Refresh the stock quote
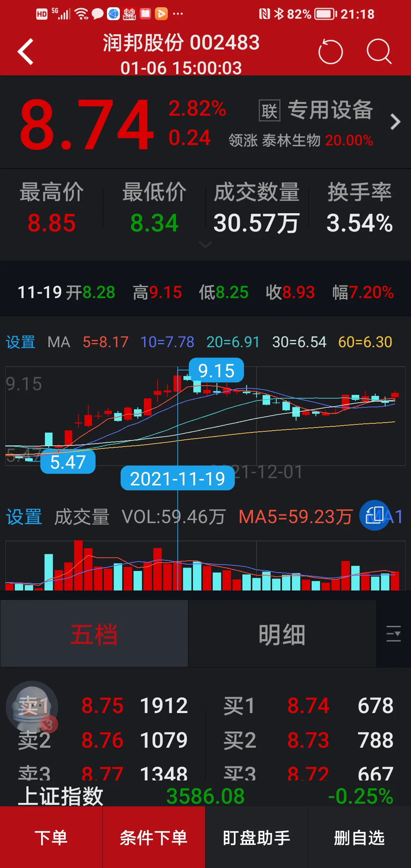The width and height of the screenshot is (411, 868). tap(330, 51)
